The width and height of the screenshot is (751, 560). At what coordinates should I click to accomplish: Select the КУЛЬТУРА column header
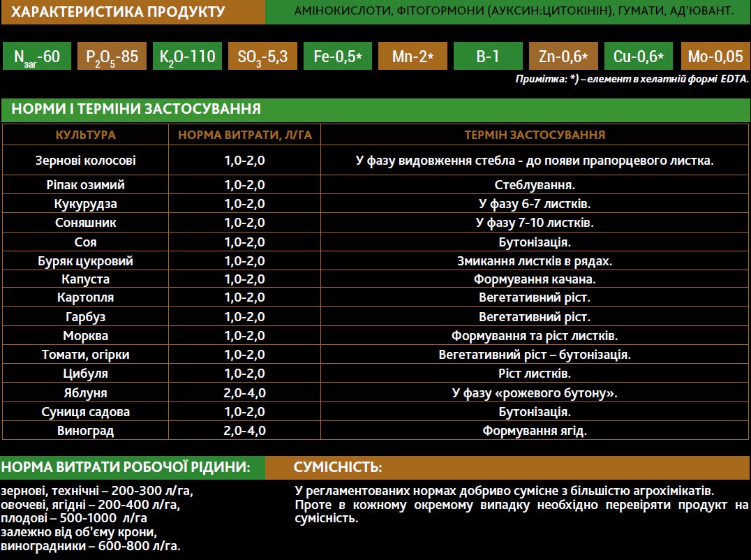(85, 135)
